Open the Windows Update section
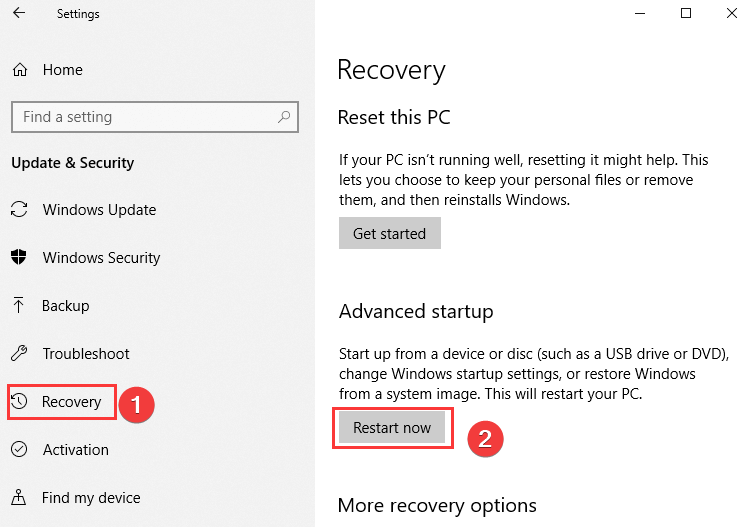This screenshot has width=751, height=527. click(x=99, y=210)
